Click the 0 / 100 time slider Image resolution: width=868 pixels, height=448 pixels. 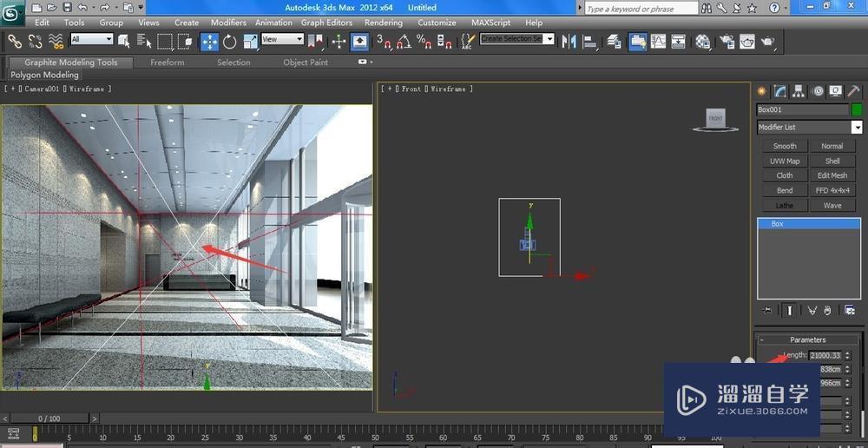[49, 418]
